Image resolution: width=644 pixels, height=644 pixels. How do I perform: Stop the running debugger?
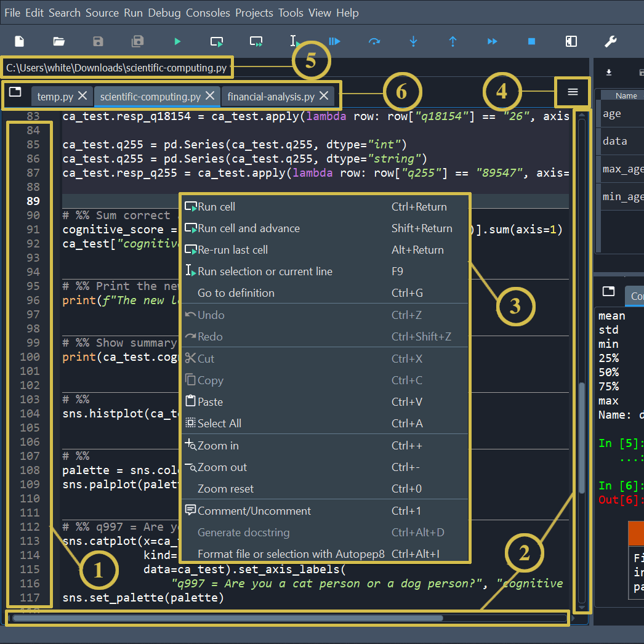pos(531,41)
